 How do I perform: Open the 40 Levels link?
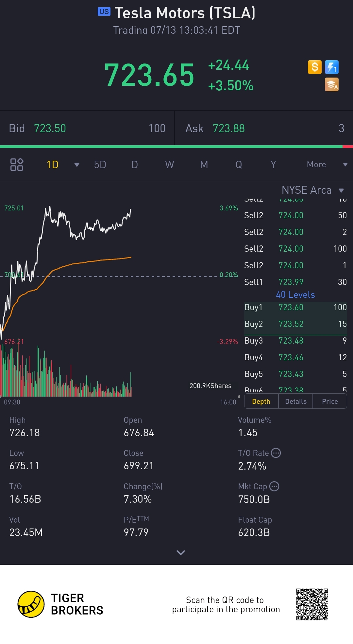(x=295, y=295)
